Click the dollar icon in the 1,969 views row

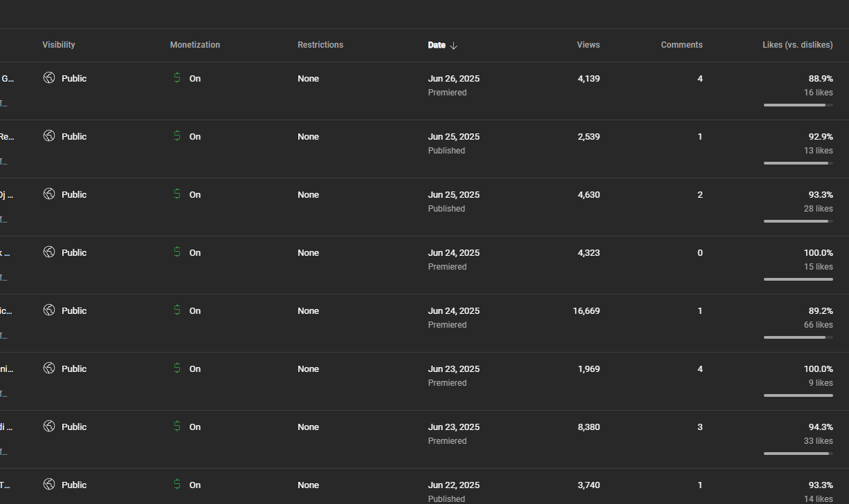pos(177,368)
